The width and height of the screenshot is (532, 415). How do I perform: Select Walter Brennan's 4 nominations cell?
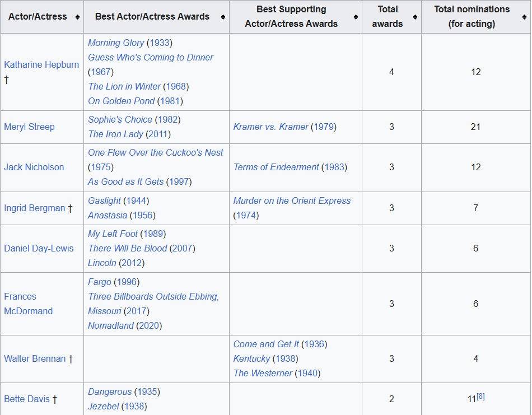click(475, 358)
